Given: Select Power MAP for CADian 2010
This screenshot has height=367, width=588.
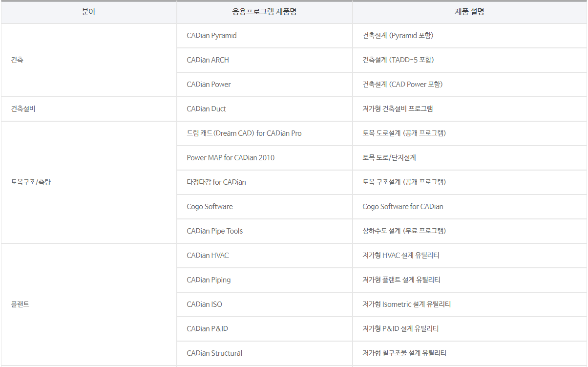Looking at the screenshot, I should pyautogui.click(x=231, y=158).
